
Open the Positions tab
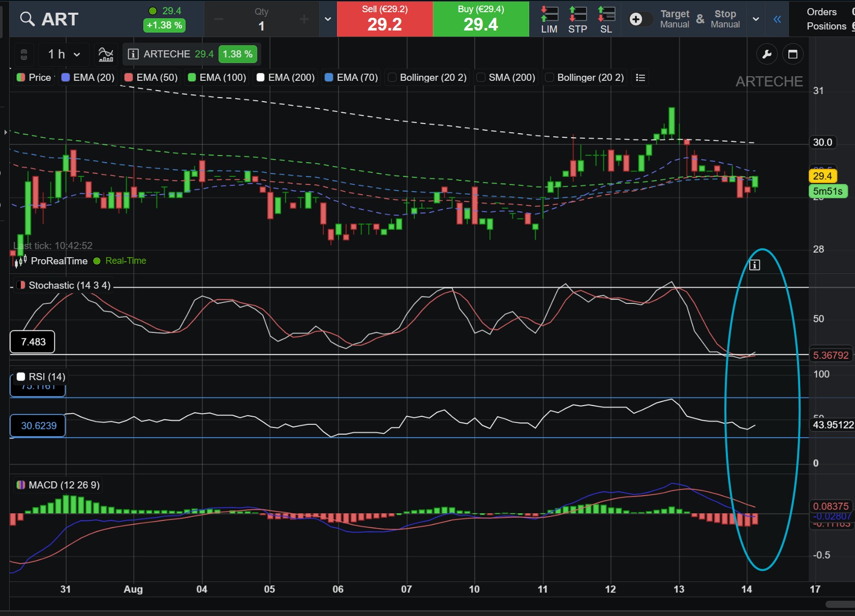click(827, 26)
